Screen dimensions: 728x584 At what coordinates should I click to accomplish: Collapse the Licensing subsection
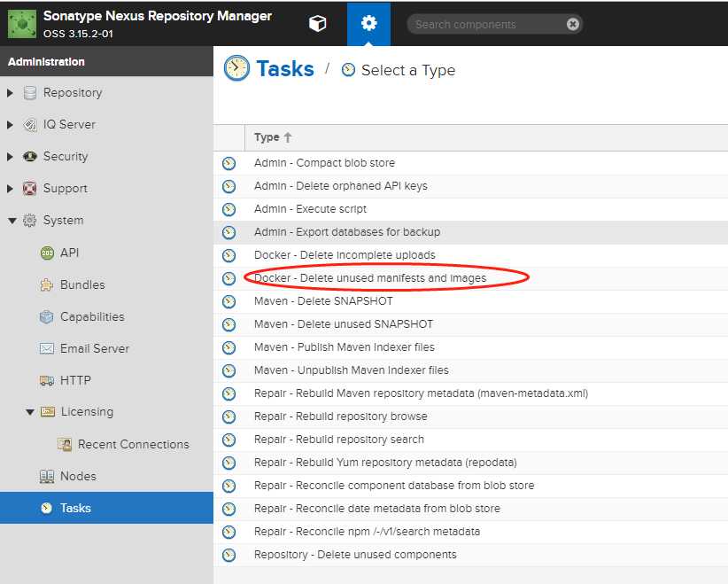click(x=29, y=412)
